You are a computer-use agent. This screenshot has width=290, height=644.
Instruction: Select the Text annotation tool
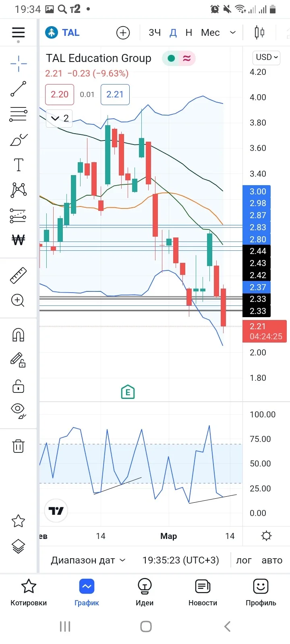click(x=18, y=165)
